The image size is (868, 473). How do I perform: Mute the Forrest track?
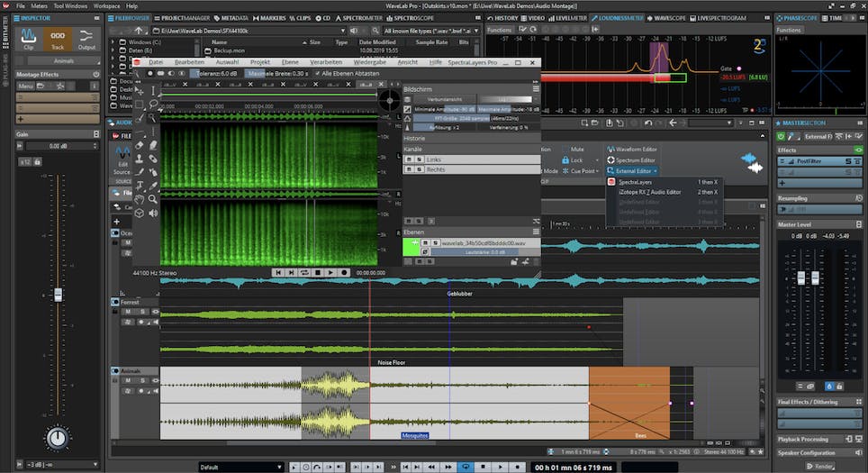click(129, 314)
